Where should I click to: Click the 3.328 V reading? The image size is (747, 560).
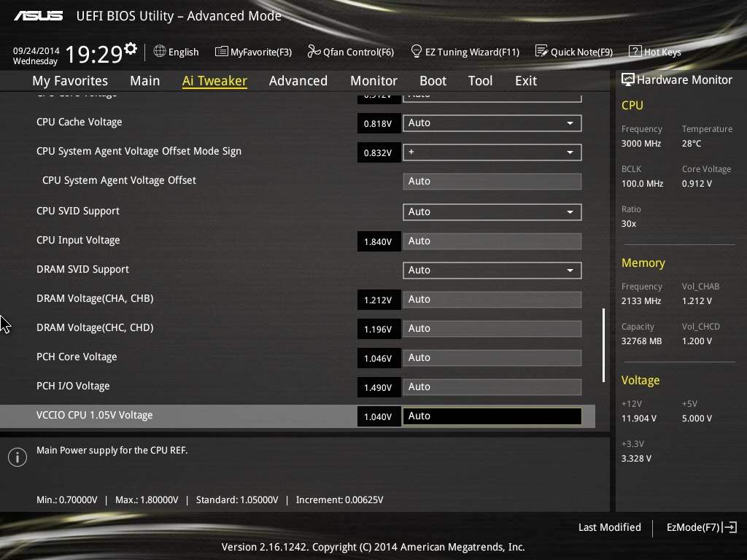tap(636, 458)
